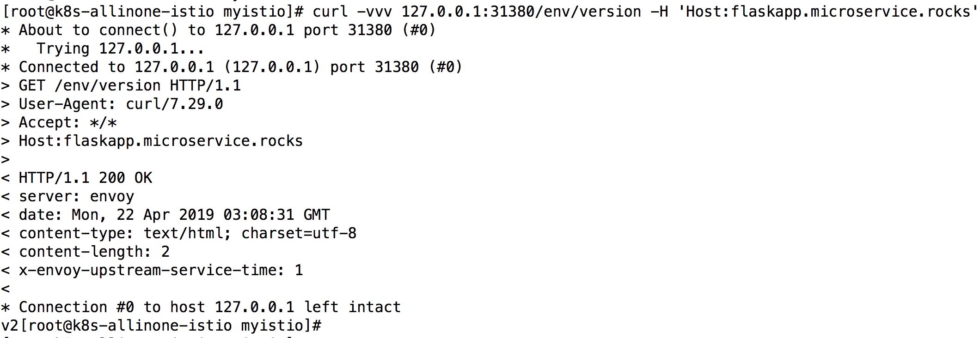Image resolution: width=980 pixels, height=338 pixels.
Task: Click the 'Connection #0 left intact' line
Action: pyautogui.click(x=201, y=307)
